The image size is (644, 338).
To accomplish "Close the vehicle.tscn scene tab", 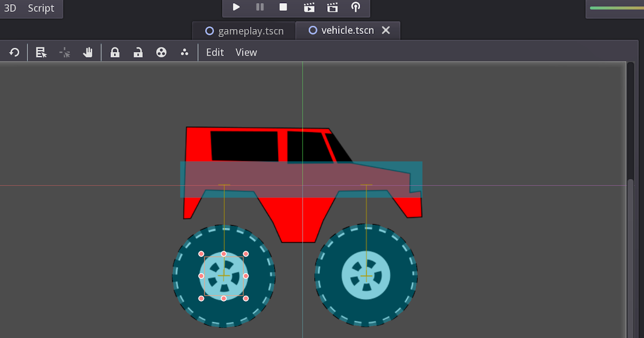I will [386, 31].
